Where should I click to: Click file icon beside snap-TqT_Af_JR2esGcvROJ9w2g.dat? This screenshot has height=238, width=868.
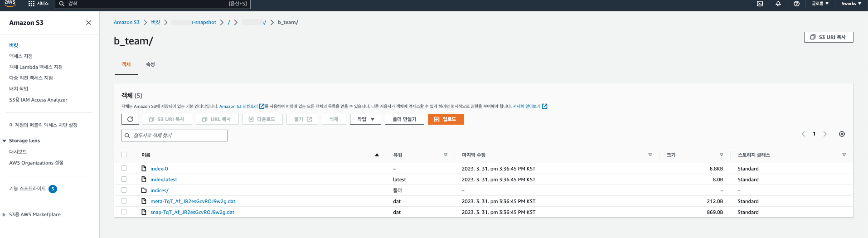144,212
